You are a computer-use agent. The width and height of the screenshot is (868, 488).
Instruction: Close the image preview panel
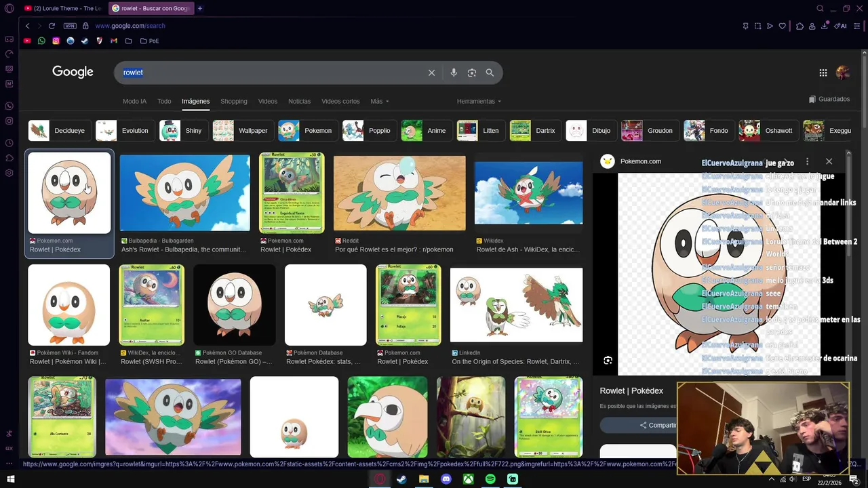[829, 161]
